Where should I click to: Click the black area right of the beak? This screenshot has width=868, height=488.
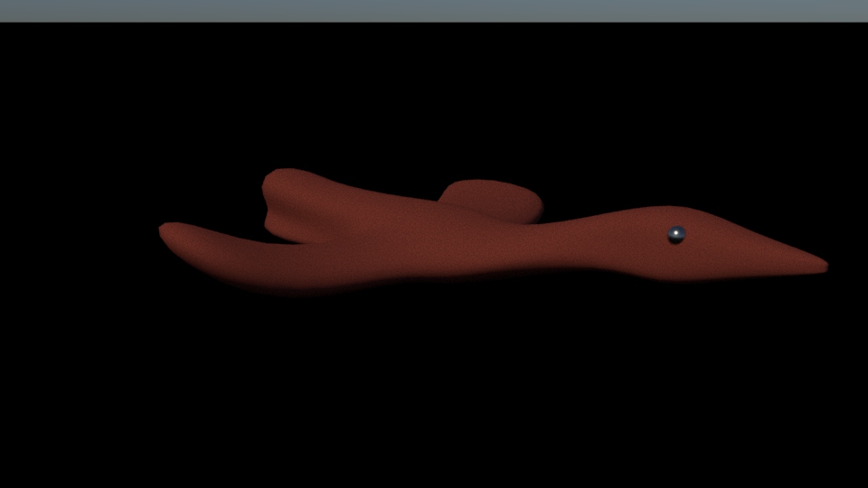(x=848, y=266)
